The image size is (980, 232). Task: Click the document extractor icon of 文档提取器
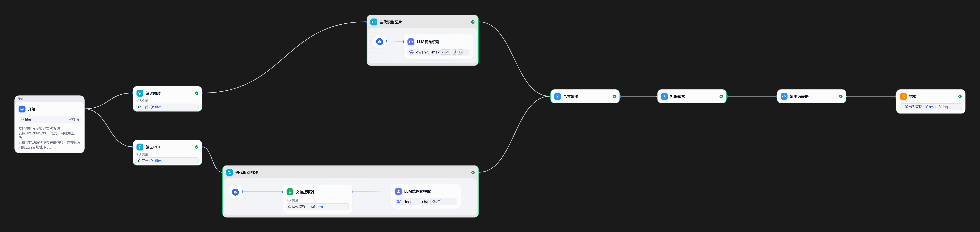click(x=290, y=192)
